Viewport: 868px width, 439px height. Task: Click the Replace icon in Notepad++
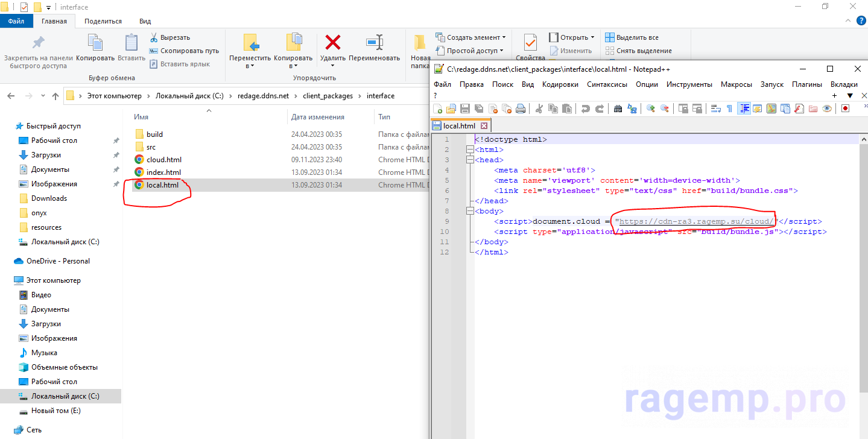(632, 109)
